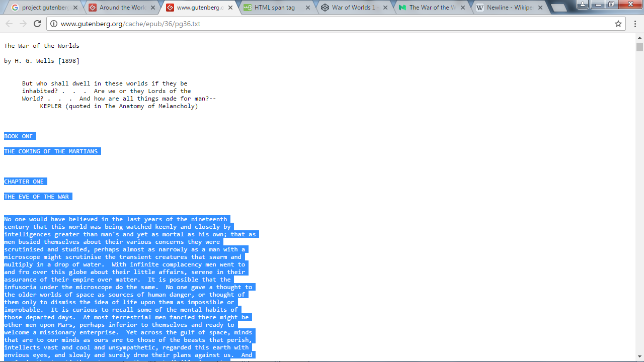
Task: Close the War of Worlds 1 tab
Action: coord(385,8)
